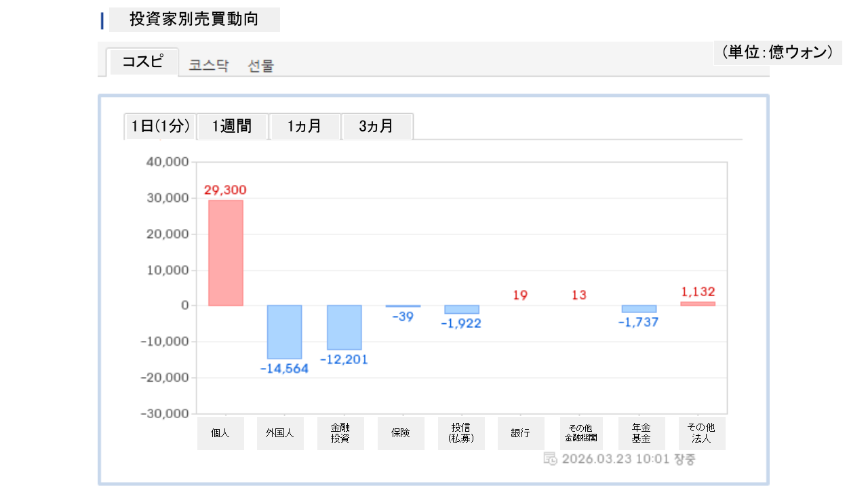
Task: Click the その他金融機関 axis label
Action: pyautogui.click(x=581, y=433)
